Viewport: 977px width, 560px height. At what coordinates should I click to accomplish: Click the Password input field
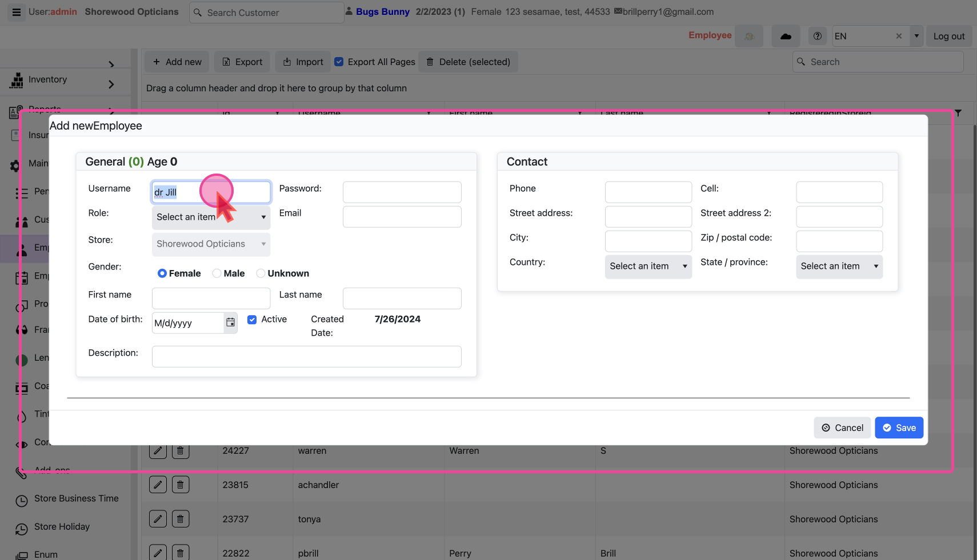(402, 192)
